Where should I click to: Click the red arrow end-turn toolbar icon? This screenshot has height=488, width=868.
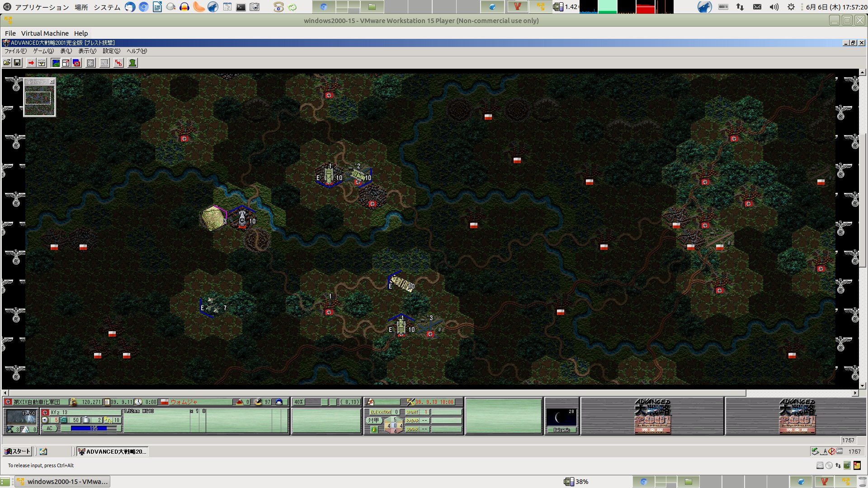click(31, 63)
